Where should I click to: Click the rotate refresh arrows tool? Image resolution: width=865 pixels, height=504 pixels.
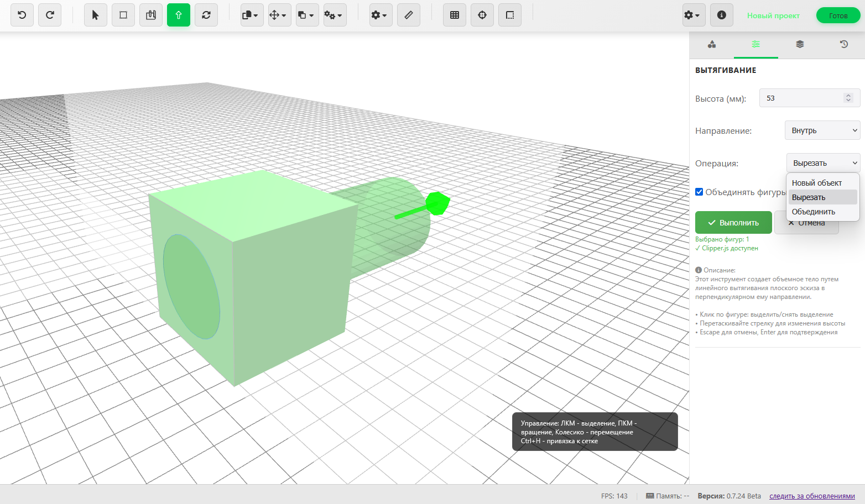click(206, 15)
